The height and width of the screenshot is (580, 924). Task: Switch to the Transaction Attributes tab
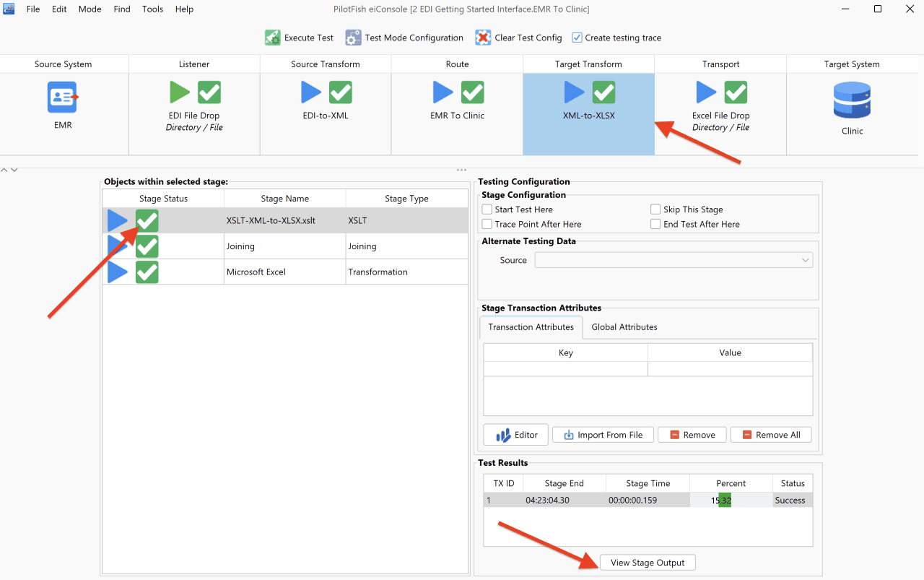pos(531,327)
